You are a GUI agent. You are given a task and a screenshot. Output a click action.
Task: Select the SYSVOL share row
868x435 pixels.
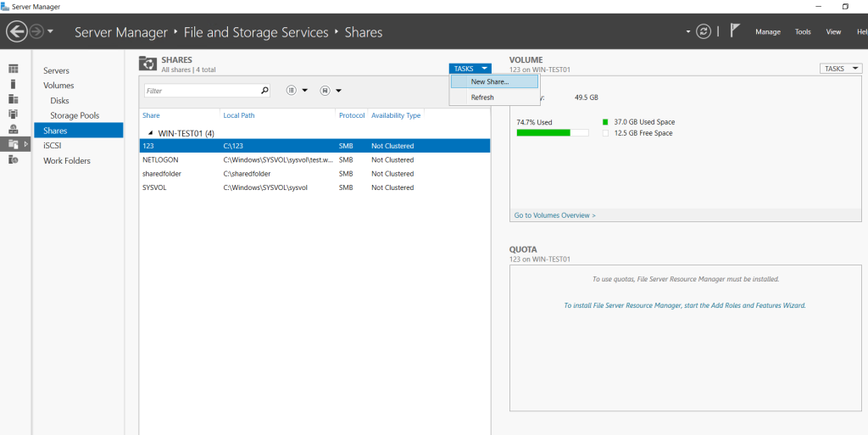point(314,187)
